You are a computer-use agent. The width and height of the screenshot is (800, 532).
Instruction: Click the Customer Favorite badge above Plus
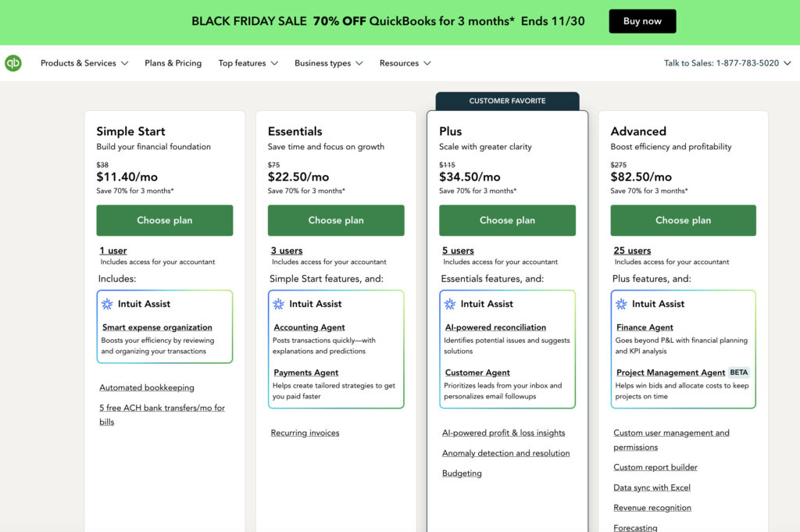(x=507, y=101)
